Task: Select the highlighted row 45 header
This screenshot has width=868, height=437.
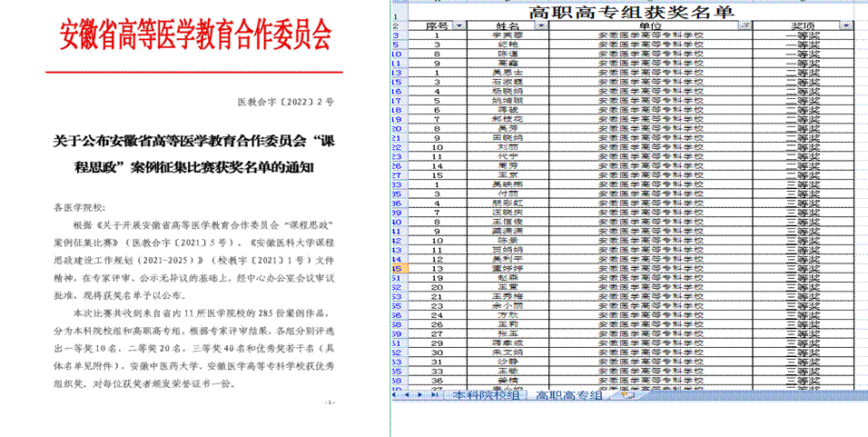Action: 398,269
